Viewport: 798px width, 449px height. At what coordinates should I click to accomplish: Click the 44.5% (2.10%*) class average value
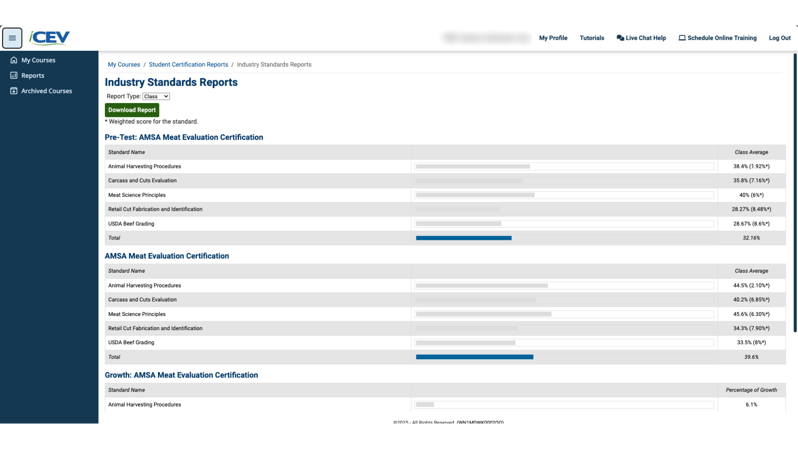(751, 286)
